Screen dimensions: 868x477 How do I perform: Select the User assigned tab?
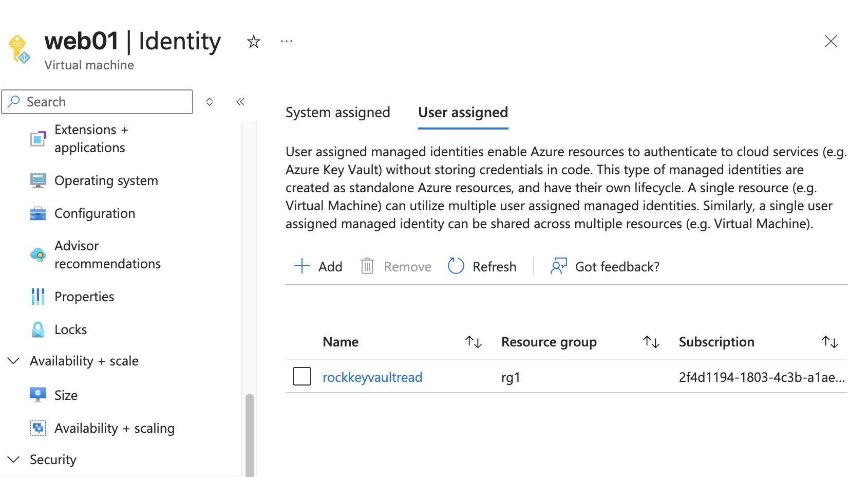(x=463, y=113)
